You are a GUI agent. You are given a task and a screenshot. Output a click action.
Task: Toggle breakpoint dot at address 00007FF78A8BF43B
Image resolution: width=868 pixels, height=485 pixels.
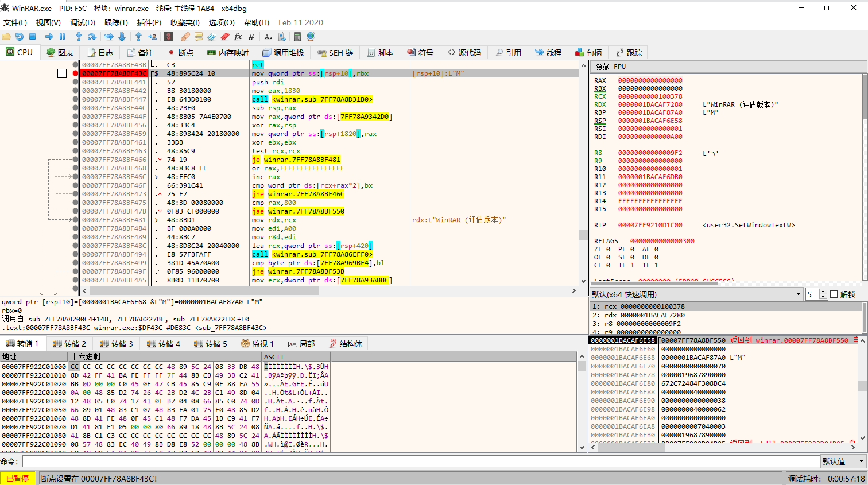click(75, 65)
